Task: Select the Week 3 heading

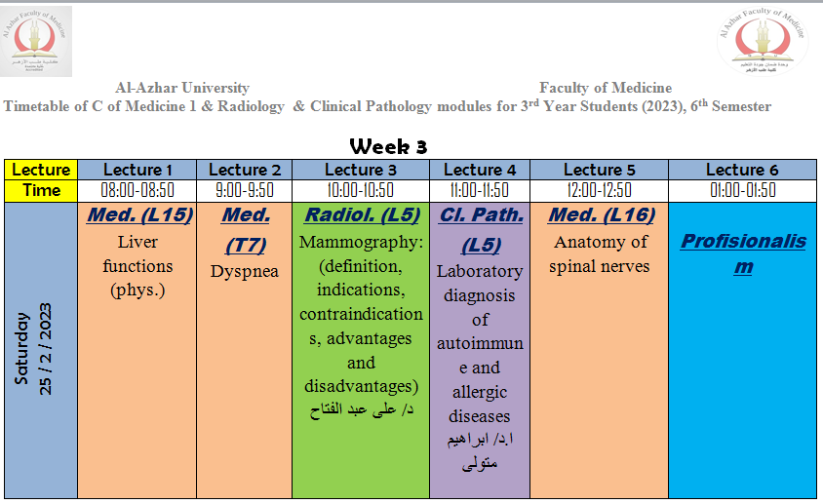Action: [x=388, y=146]
